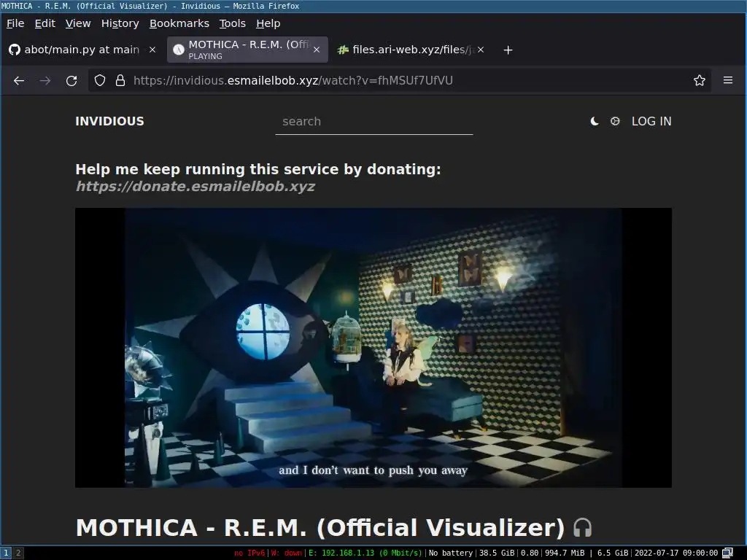Open a new tab with the plus button
The height and width of the screenshot is (560, 747).
(508, 50)
